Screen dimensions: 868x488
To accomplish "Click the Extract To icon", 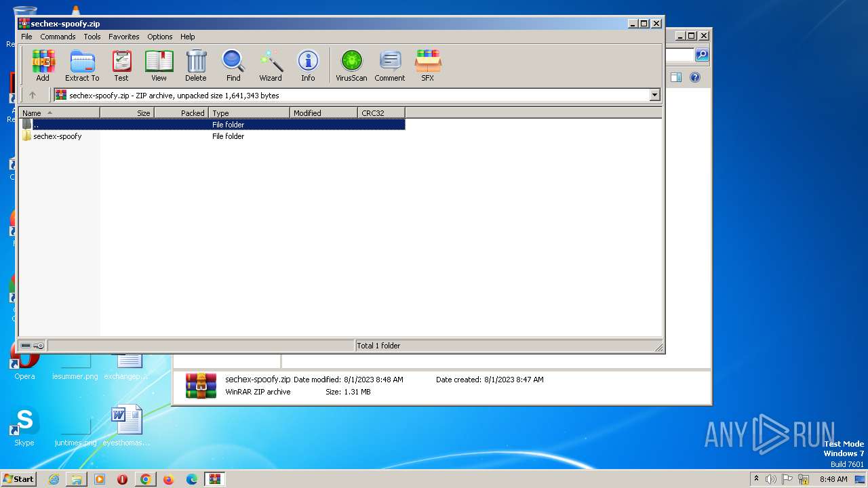I will click(82, 66).
